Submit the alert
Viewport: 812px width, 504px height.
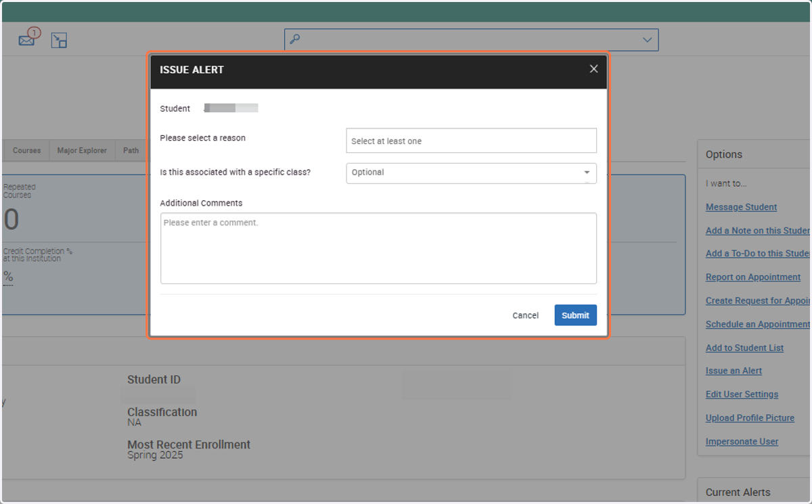(x=575, y=315)
